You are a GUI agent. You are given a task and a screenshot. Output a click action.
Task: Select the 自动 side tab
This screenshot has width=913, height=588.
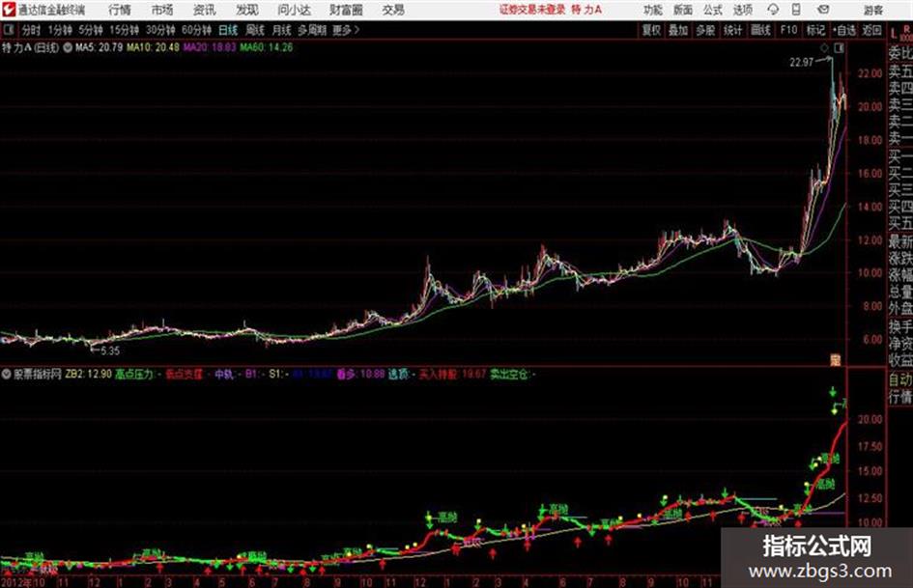[x=900, y=379]
